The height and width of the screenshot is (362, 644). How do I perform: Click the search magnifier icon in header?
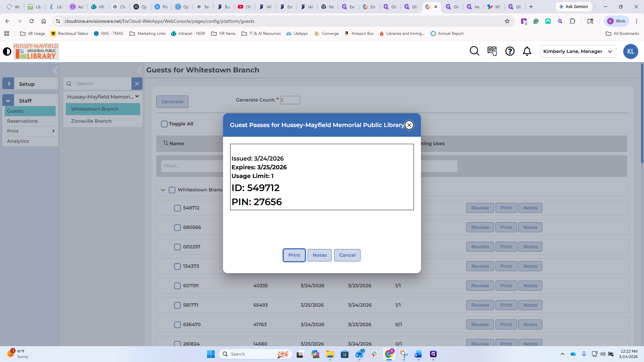click(x=474, y=51)
